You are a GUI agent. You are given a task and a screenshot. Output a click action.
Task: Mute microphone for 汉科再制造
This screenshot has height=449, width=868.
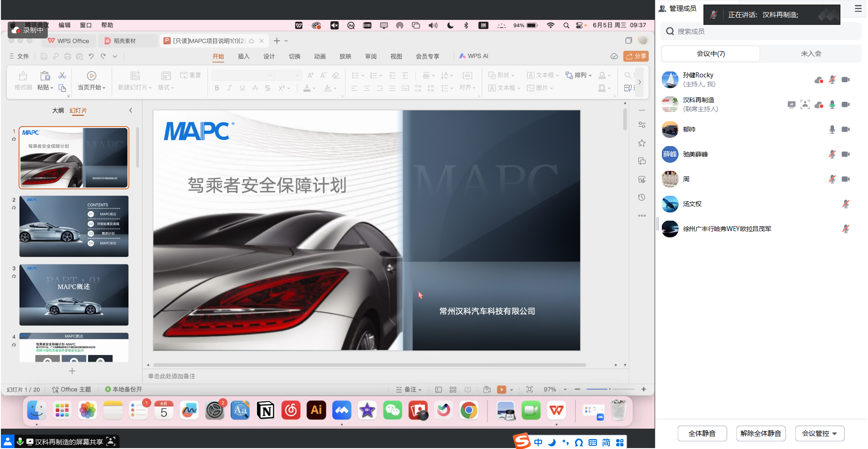click(x=832, y=105)
